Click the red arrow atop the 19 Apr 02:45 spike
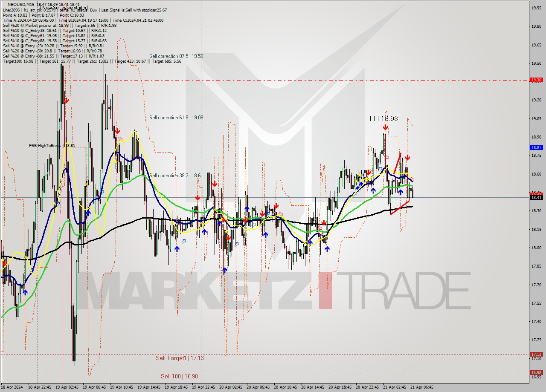This screenshot has width=546, height=392. pos(67,101)
